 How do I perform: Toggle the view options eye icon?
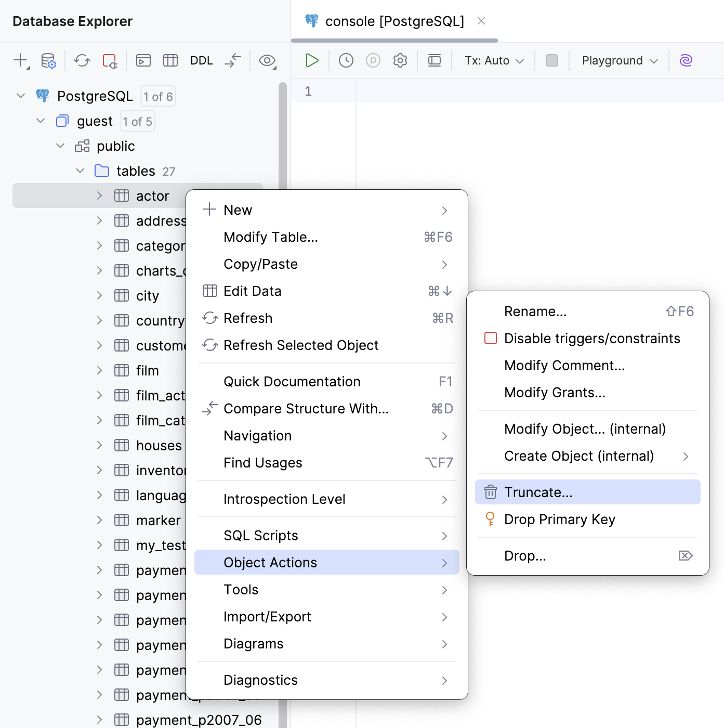(x=267, y=60)
